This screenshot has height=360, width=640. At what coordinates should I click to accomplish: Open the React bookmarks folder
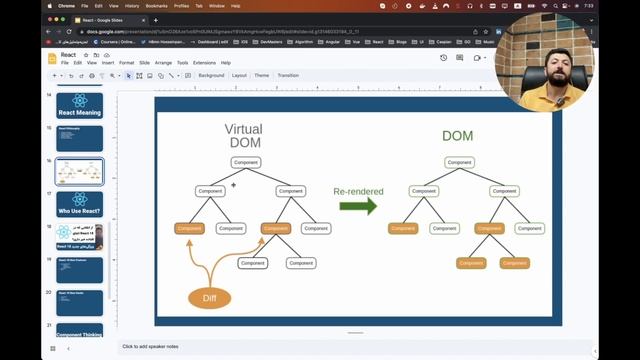click(374, 42)
